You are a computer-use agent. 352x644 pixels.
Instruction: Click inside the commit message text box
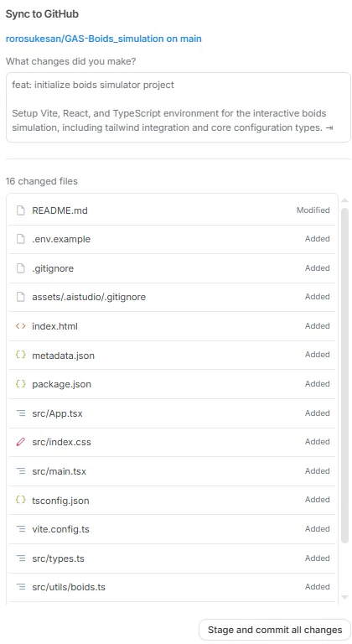pyautogui.click(x=179, y=107)
